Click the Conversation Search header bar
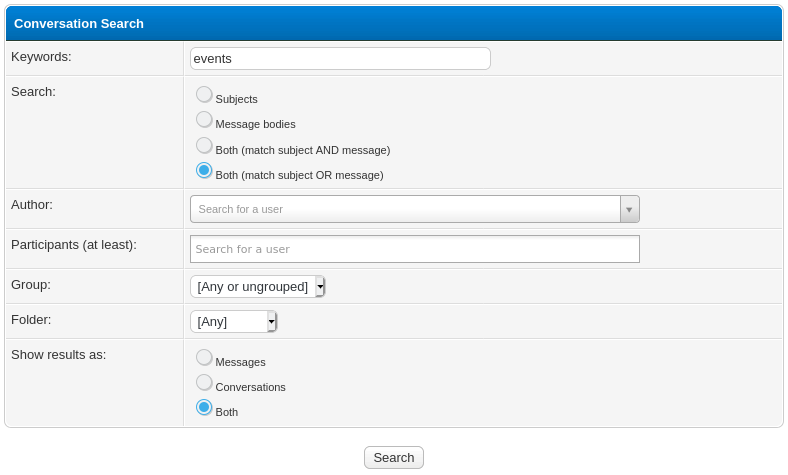Screen dimensions: 788x475 click(x=394, y=23)
